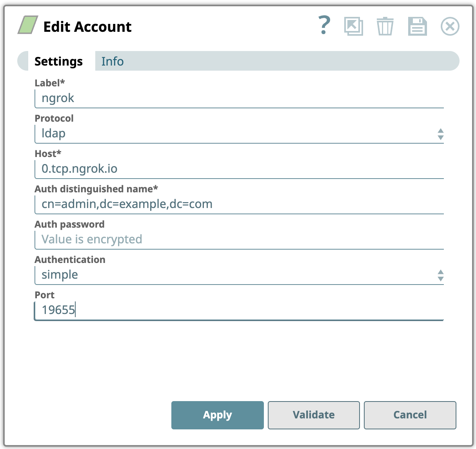Save account with floppy disk icon
The height and width of the screenshot is (449, 476).
coord(417,26)
